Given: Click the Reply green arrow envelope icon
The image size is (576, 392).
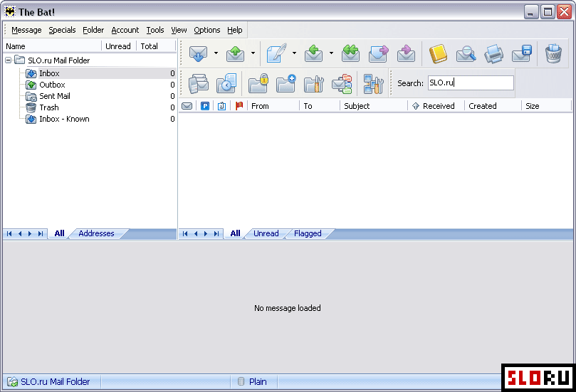Looking at the screenshot, I should click(314, 53).
